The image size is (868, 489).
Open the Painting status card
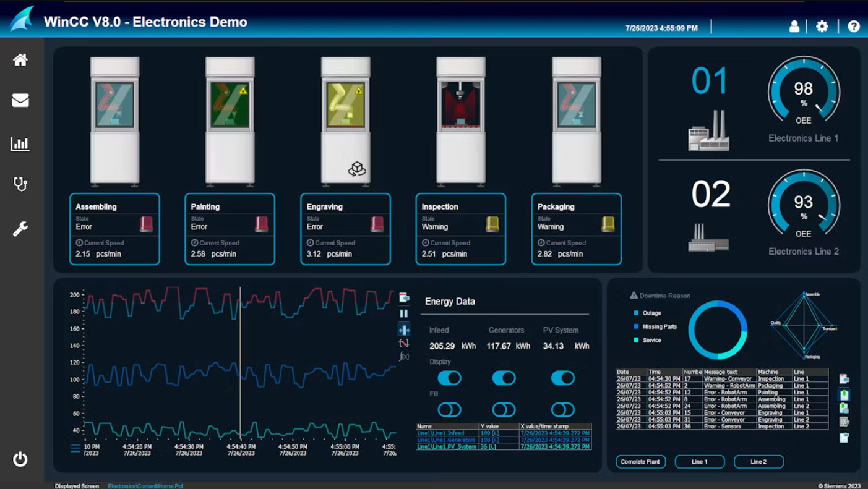(x=230, y=229)
